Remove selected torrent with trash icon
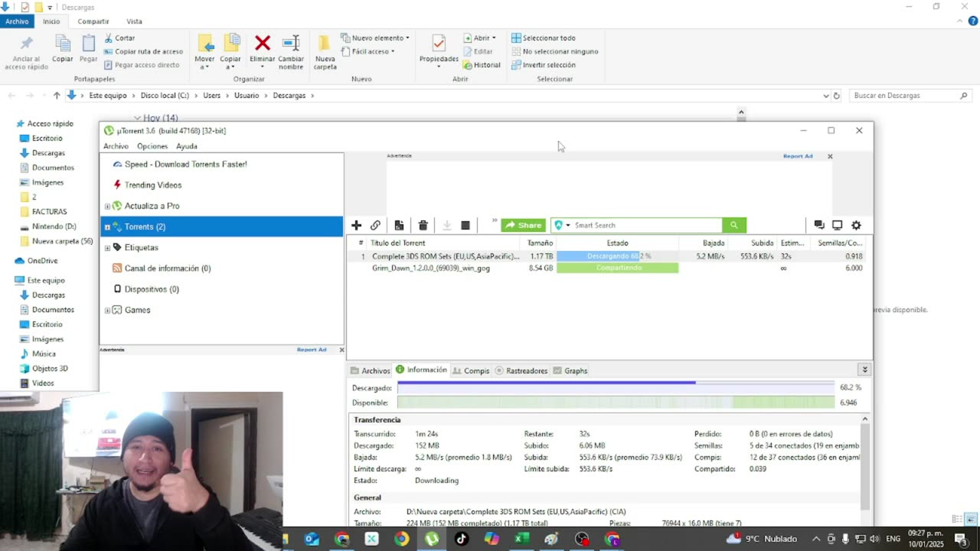The height and width of the screenshot is (551, 980). click(423, 225)
